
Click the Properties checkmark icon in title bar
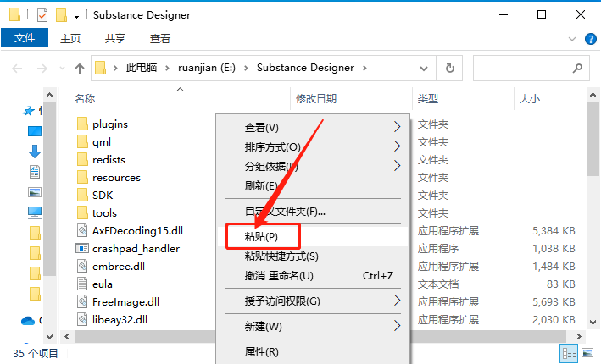tap(42, 15)
